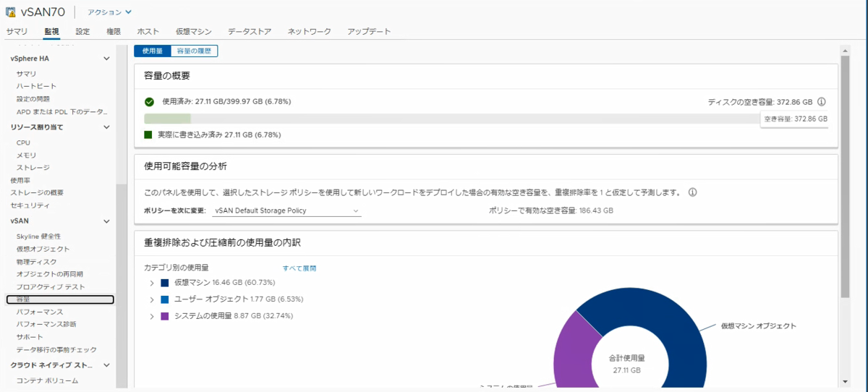Screen dimensions: 868x392
Task: Open the アクション dropdown menu
Action: point(110,12)
